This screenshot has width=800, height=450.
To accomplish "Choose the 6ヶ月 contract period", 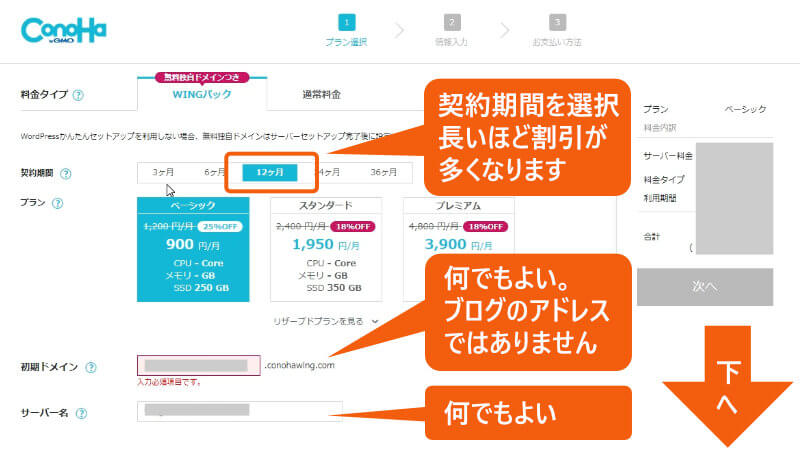I will tap(214, 172).
